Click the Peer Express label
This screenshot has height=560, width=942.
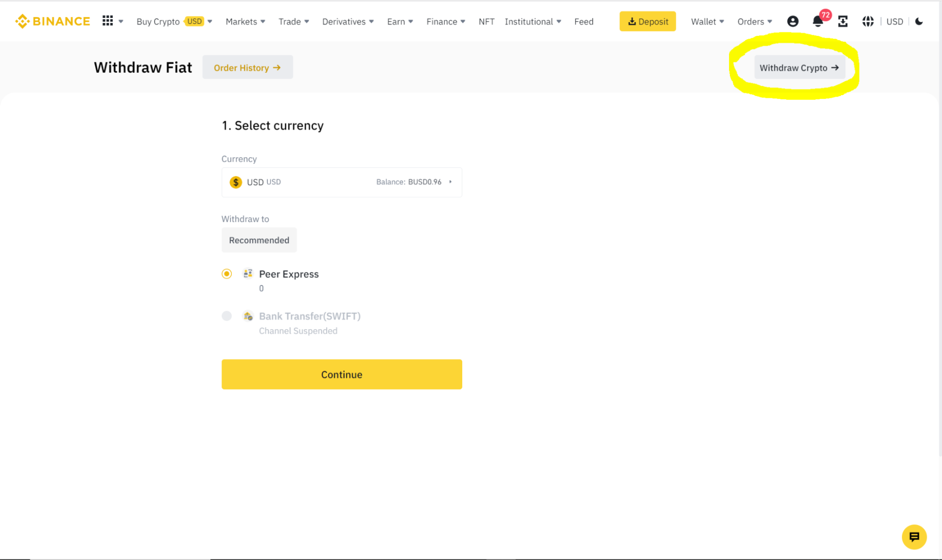point(289,274)
